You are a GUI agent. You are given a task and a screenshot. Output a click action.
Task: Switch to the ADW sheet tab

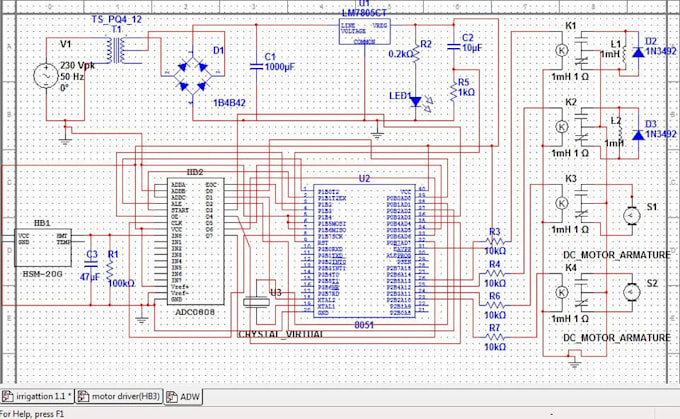[183, 396]
